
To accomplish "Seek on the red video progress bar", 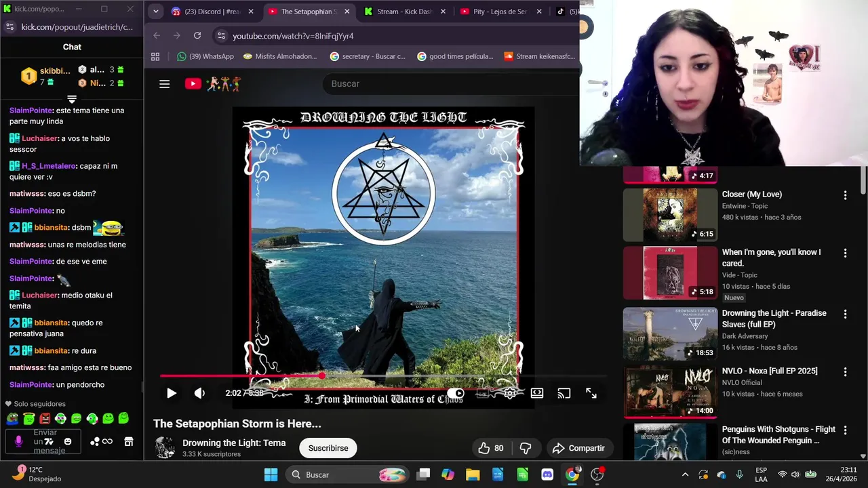I will [383, 375].
